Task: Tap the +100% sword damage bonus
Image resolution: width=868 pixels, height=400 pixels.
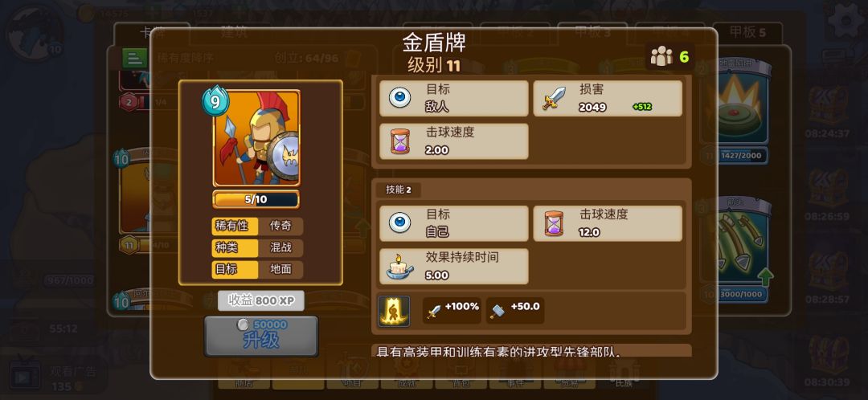Action: pos(452,311)
